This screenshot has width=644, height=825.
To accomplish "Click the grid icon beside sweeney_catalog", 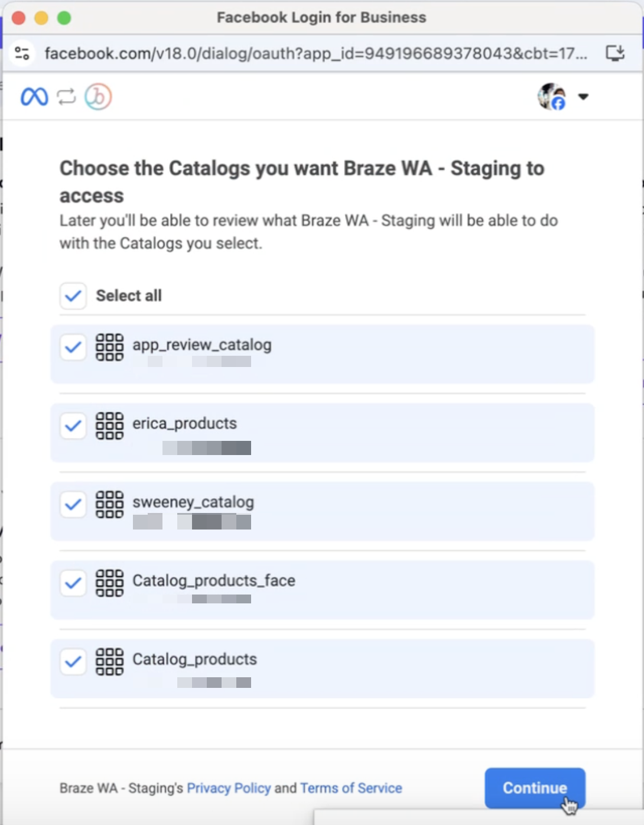I will coord(110,504).
